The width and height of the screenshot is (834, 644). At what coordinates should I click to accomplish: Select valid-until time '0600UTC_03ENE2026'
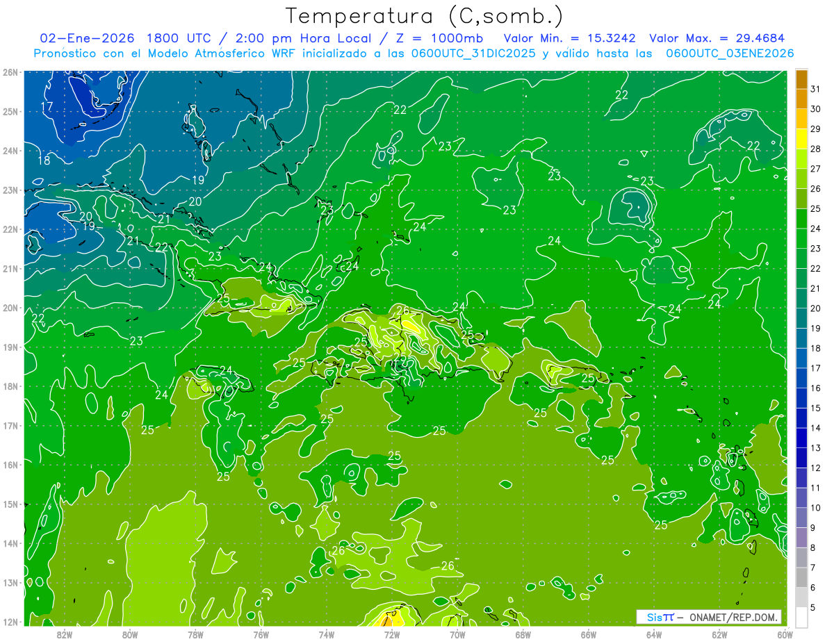730,53
